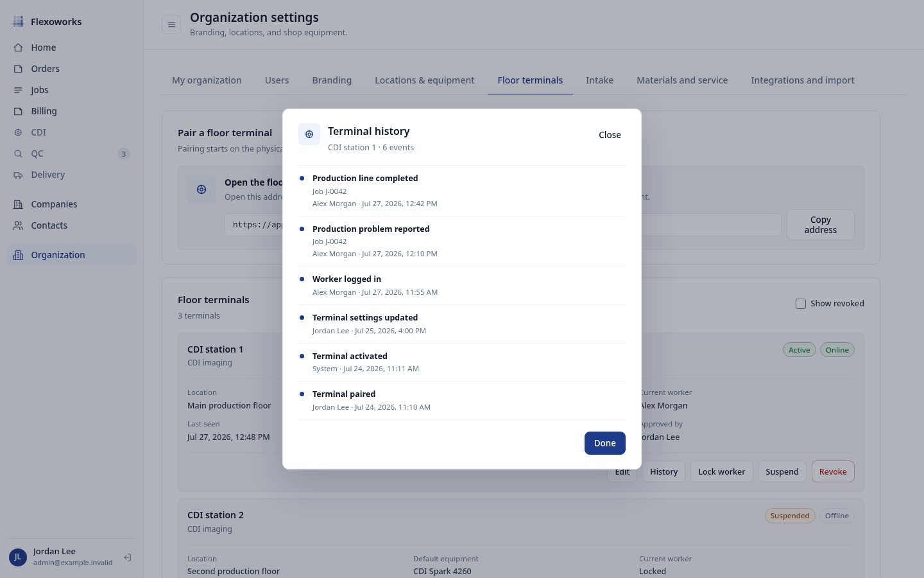This screenshot has width=924, height=578.
Task: Click the CDI target icon in sidebar
Action: 18,132
